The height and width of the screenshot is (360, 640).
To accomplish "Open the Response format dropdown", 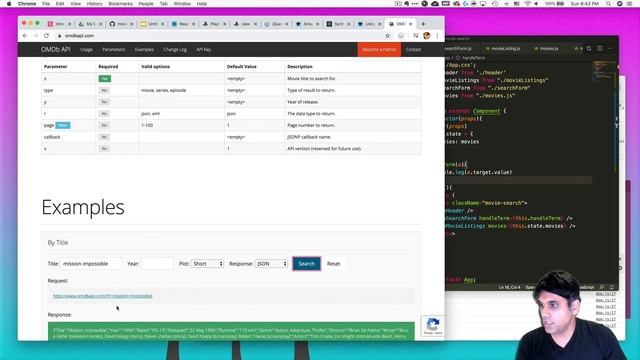I will pyautogui.click(x=271, y=264).
